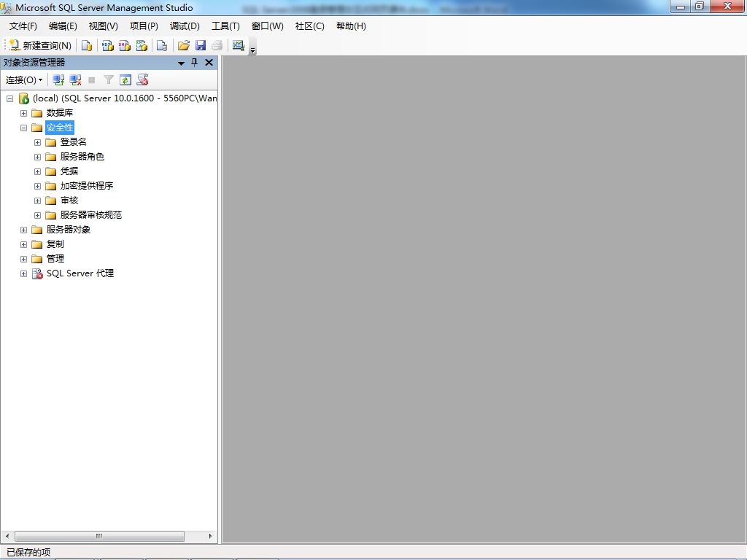Click the 新建查询 (New Query) button
This screenshot has height=560, width=747.
(41, 45)
